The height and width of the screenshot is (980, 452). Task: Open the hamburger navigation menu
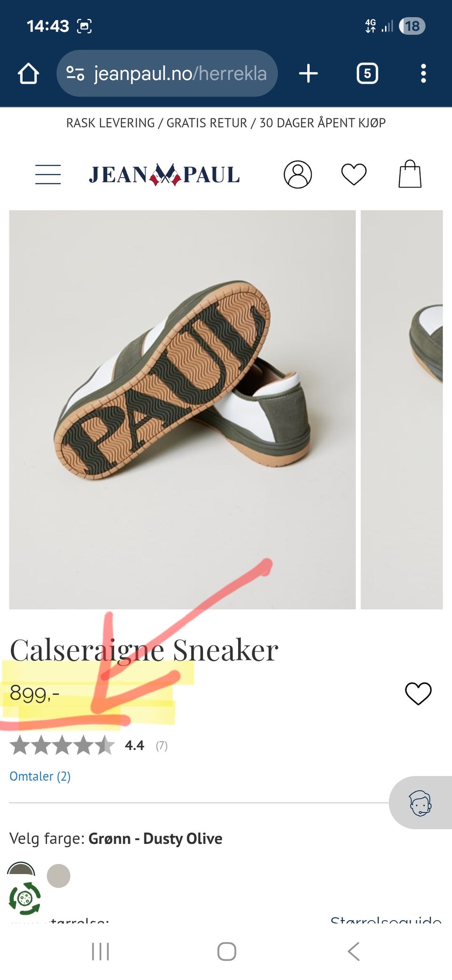pyautogui.click(x=48, y=174)
